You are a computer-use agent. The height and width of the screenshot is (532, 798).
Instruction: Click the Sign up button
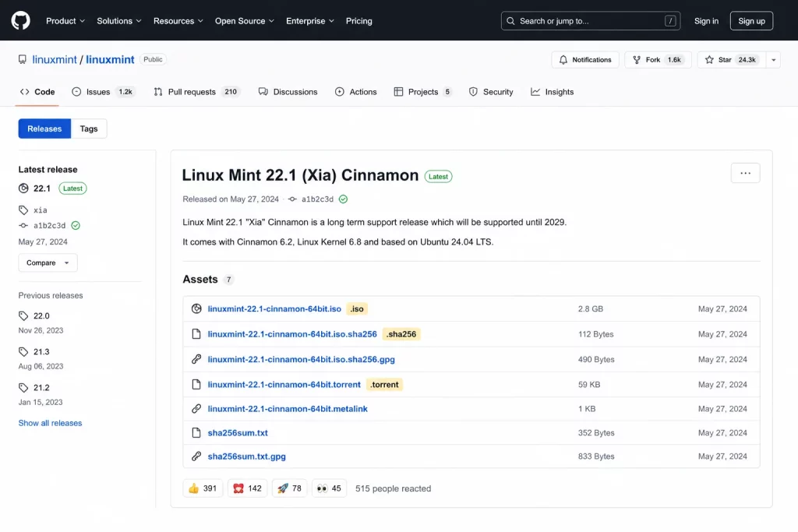751,21
